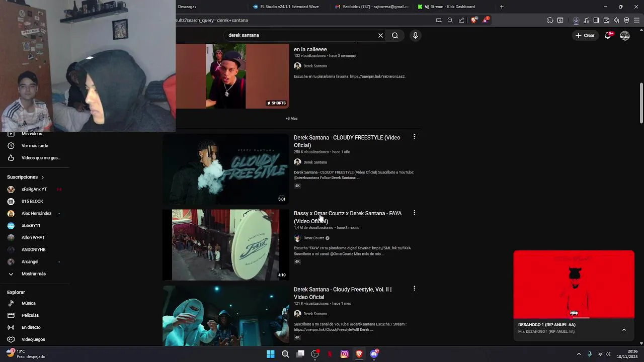644x362 pixels.
Task: Open Instagram from the taskbar
Action: (345, 354)
